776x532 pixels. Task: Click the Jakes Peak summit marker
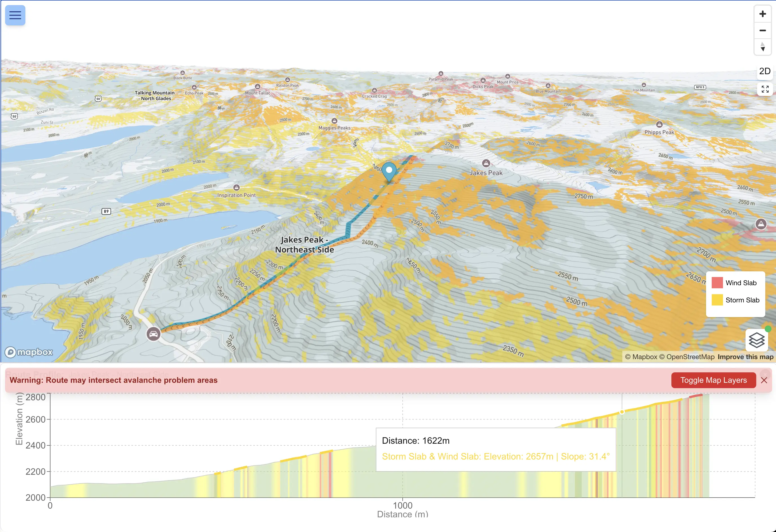point(486,163)
